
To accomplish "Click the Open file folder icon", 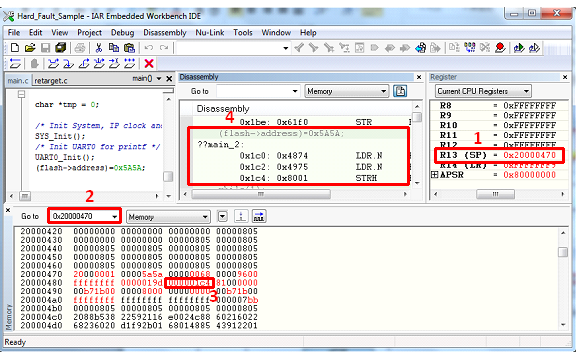I will (x=30, y=48).
